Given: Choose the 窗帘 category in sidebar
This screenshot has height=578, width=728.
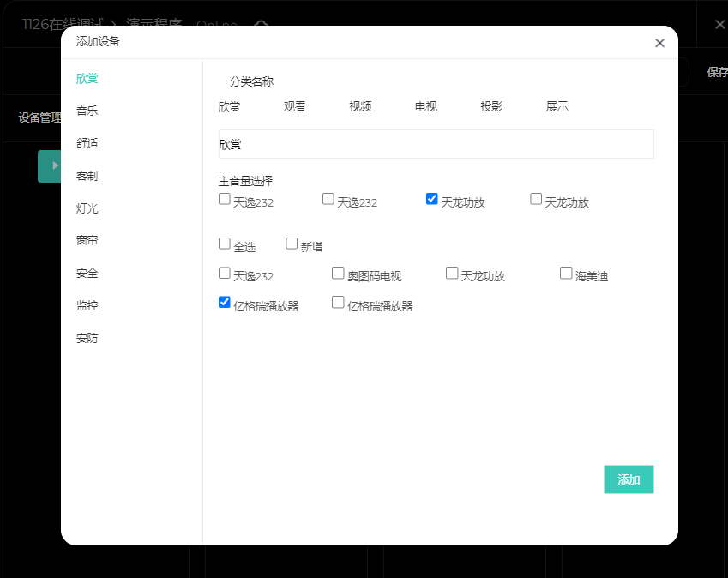Looking at the screenshot, I should point(87,241).
